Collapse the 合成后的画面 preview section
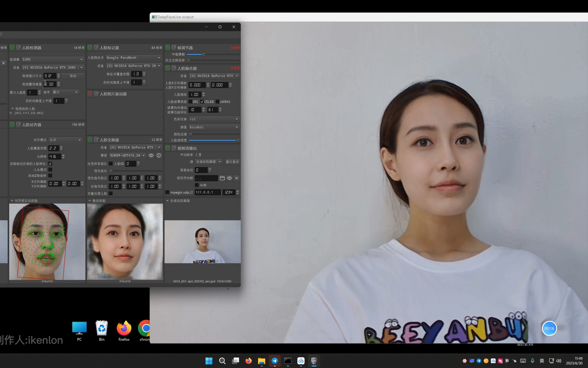Image resolution: width=588 pixels, height=368 pixels. point(167,201)
